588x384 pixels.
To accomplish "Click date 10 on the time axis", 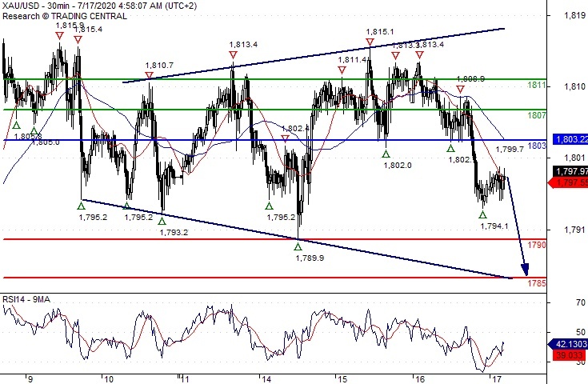I will [108, 379].
